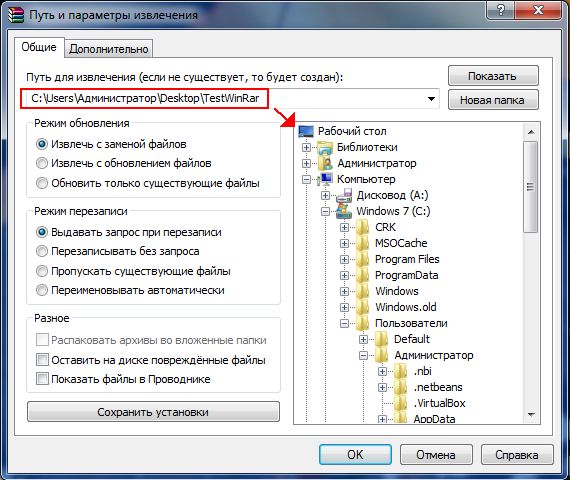
Task: Collapse the Пользователи folder node
Action: pyautogui.click(x=344, y=323)
